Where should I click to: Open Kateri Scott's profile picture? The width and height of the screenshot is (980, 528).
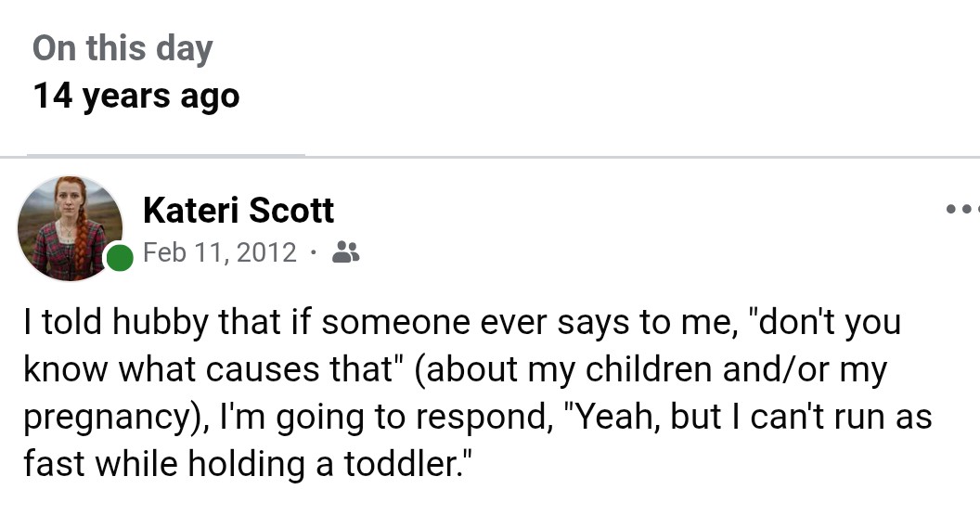tap(70, 227)
